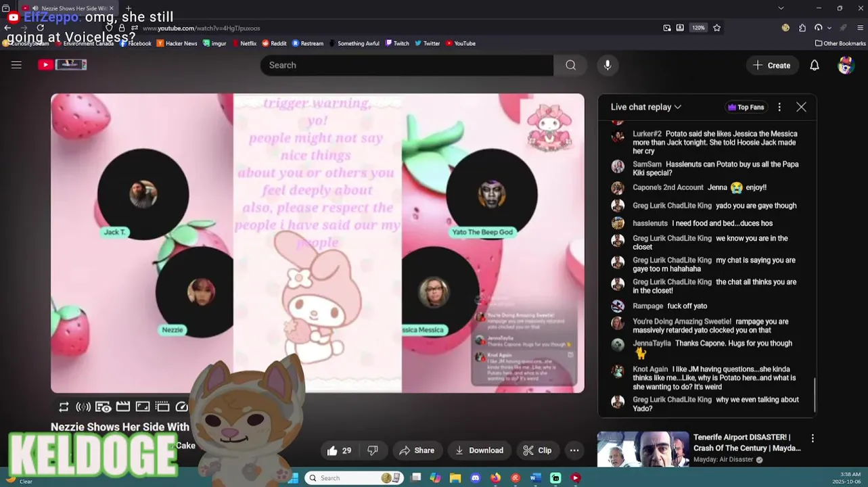
Task: Open the browser application hamburger menu
Action: [x=861, y=28]
